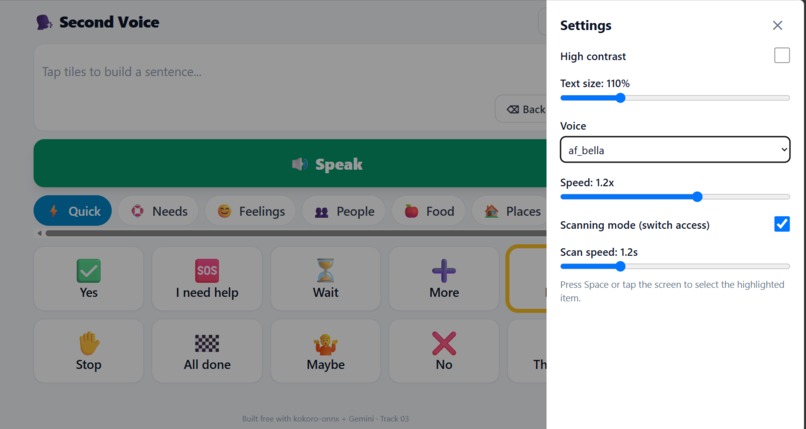This screenshot has height=429, width=806.
Task: Open the Voice dropdown showing af_bella
Action: [x=675, y=150]
